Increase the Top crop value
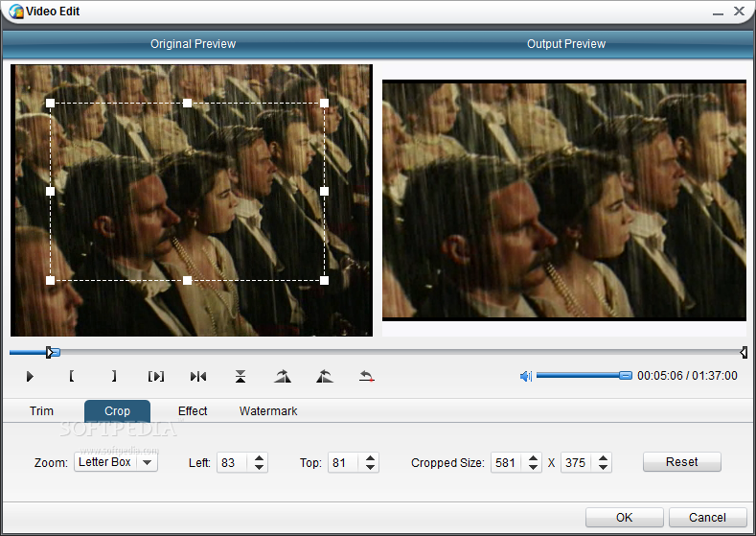756x536 pixels. pyautogui.click(x=370, y=457)
